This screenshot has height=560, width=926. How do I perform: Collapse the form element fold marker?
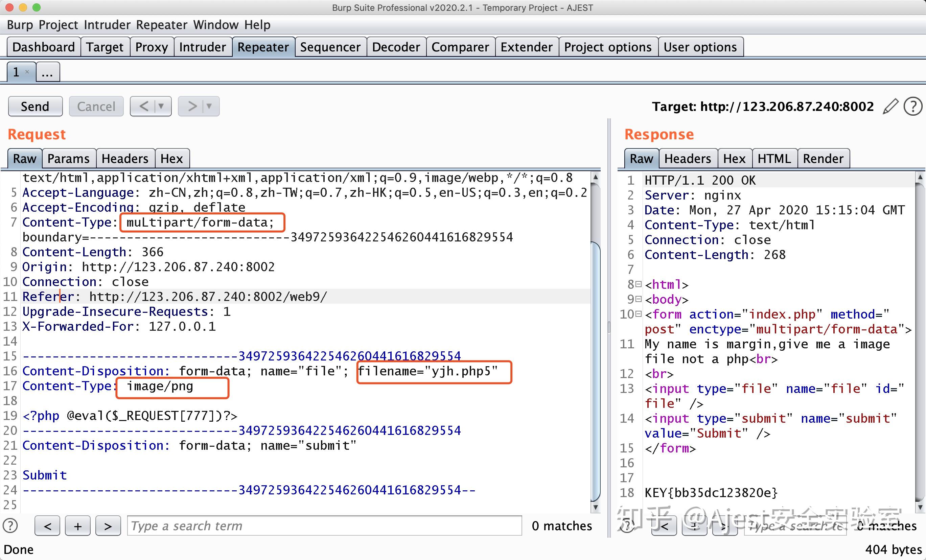[638, 314]
